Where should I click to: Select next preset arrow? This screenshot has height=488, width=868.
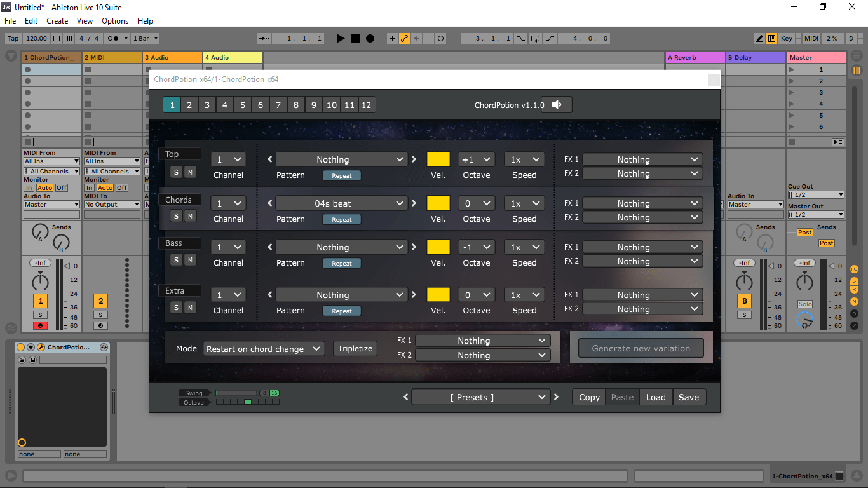coord(557,397)
